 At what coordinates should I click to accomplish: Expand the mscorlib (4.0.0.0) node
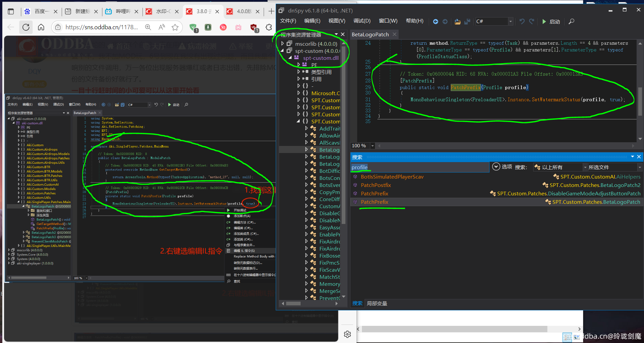click(282, 44)
